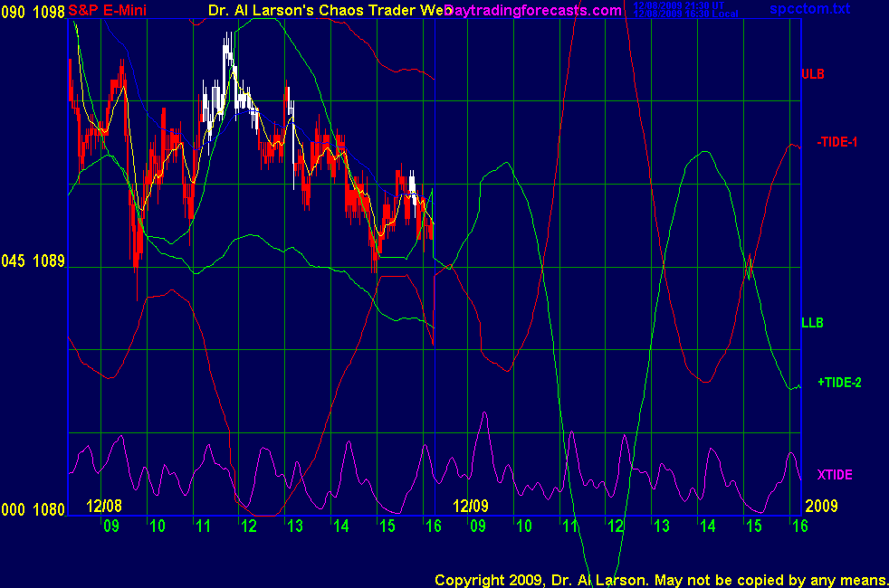Click the "-TIDE-1" line label

[837, 142]
